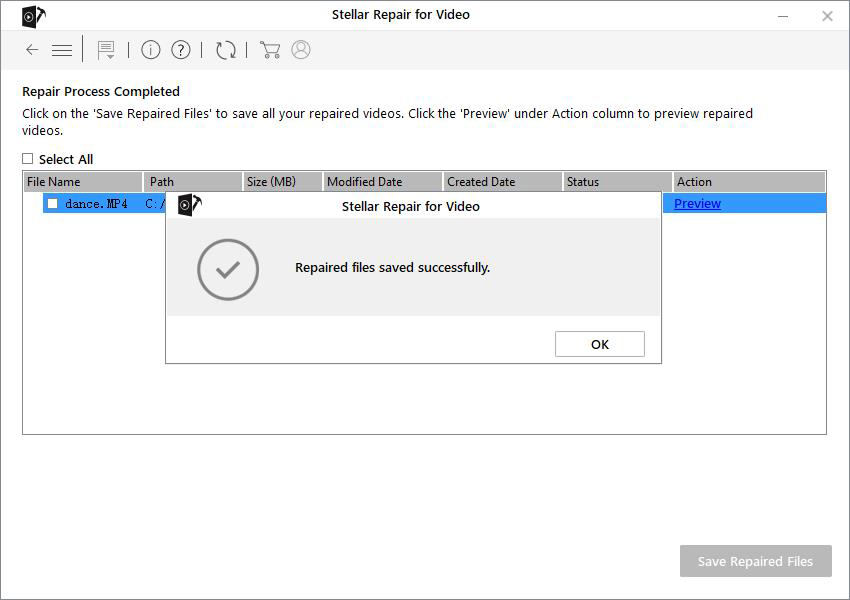Tick the Select All checkbox
The image size is (850, 600).
(28, 158)
